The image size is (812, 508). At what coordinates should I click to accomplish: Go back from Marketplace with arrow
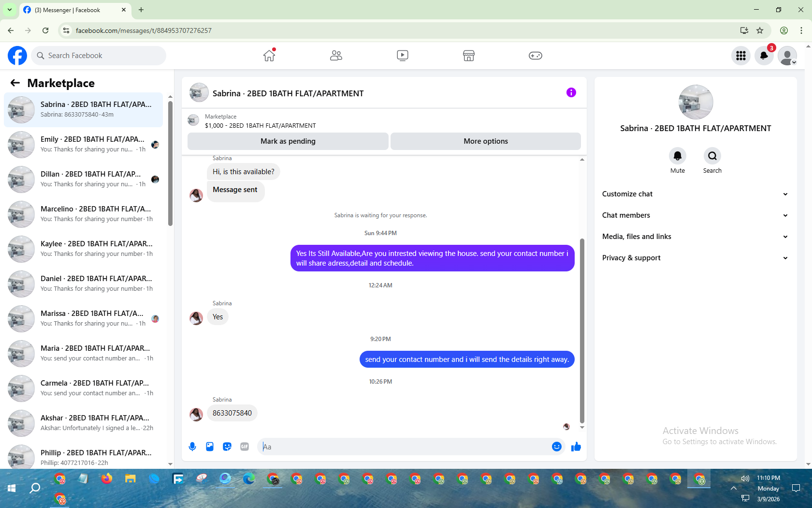[x=15, y=83]
